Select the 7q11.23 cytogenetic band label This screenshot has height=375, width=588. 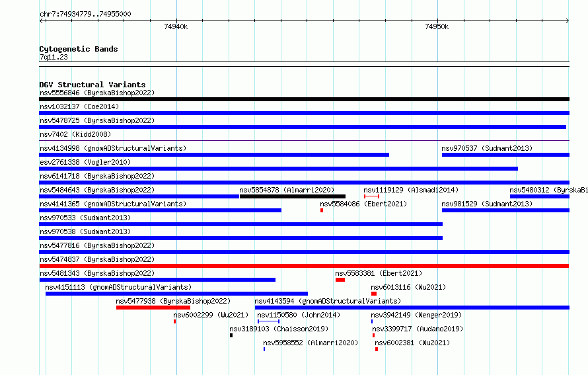pos(54,57)
